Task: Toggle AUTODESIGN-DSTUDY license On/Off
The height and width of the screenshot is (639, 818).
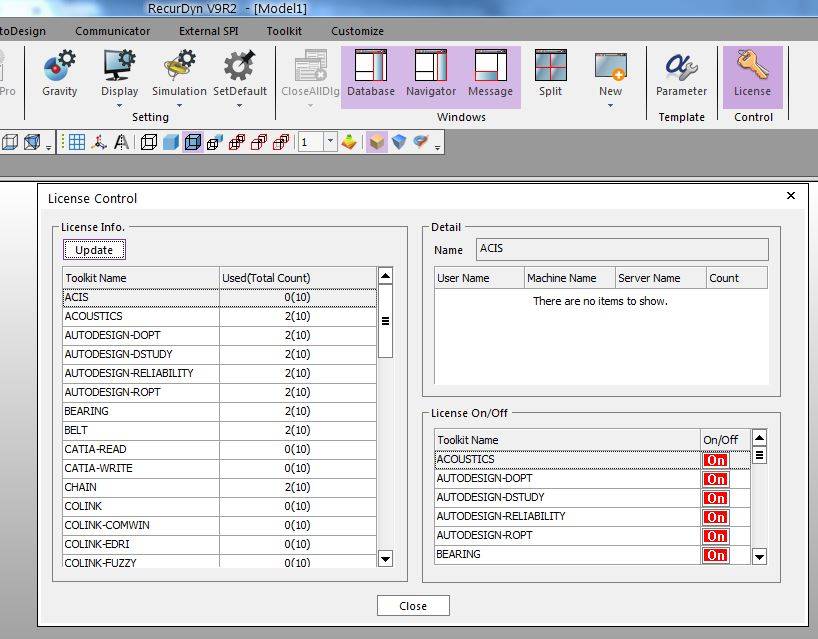Action: pos(716,498)
